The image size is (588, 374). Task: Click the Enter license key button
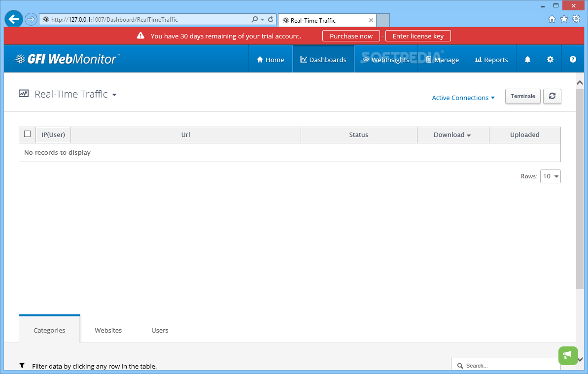(418, 36)
